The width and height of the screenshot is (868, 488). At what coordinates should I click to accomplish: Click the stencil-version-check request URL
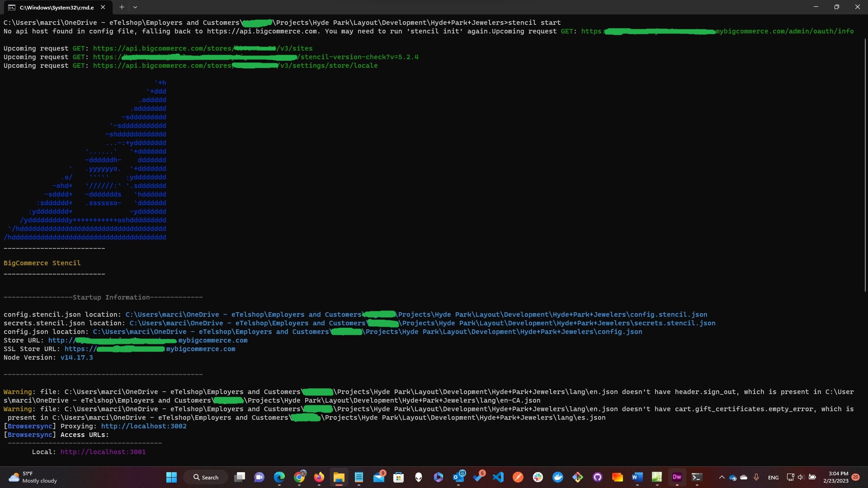pos(256,57)
